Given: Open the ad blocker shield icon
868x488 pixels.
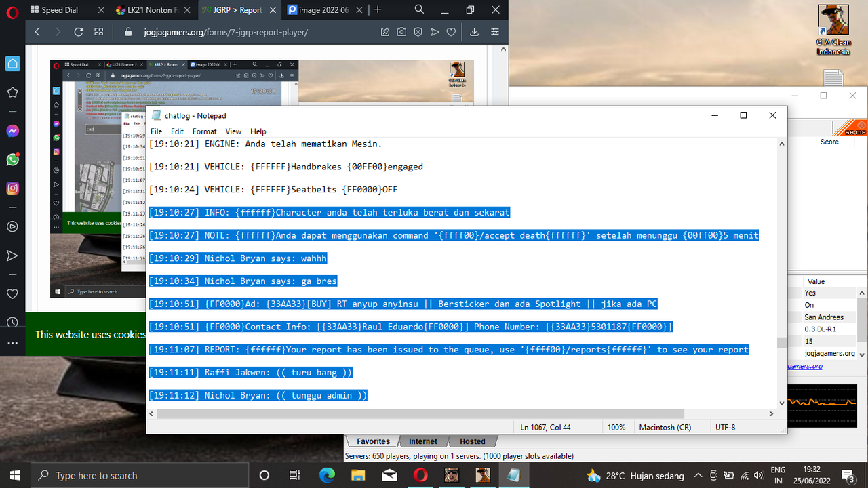Looking at the screenshot, I should tap(418, 32).
